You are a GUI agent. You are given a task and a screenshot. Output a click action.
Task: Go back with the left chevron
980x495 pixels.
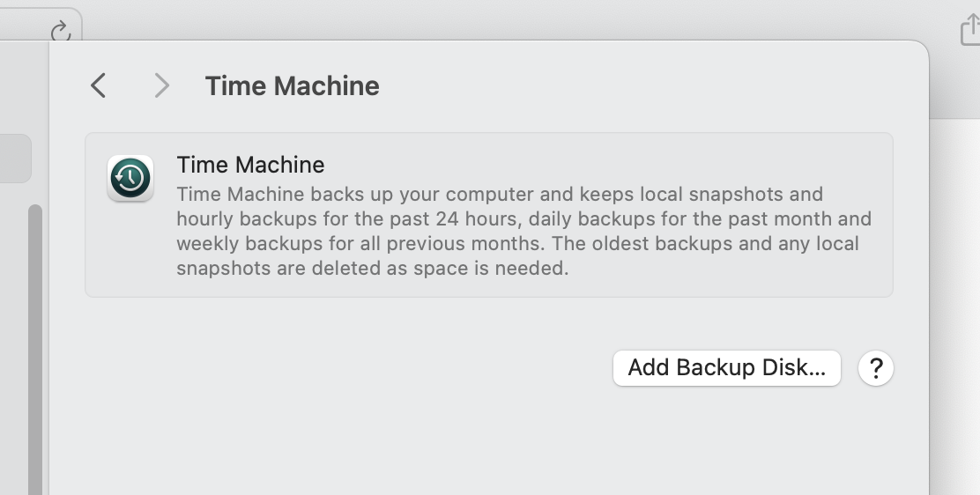pos(98,85)
